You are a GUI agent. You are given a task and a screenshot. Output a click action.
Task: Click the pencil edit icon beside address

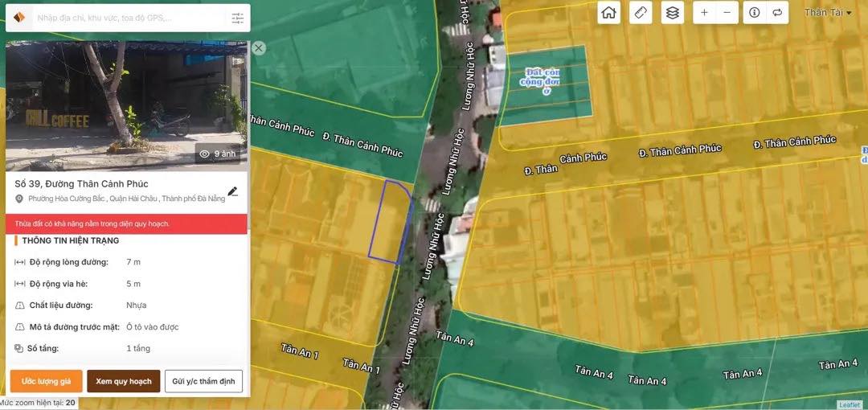pyautogui.click(x=232, y=191)
